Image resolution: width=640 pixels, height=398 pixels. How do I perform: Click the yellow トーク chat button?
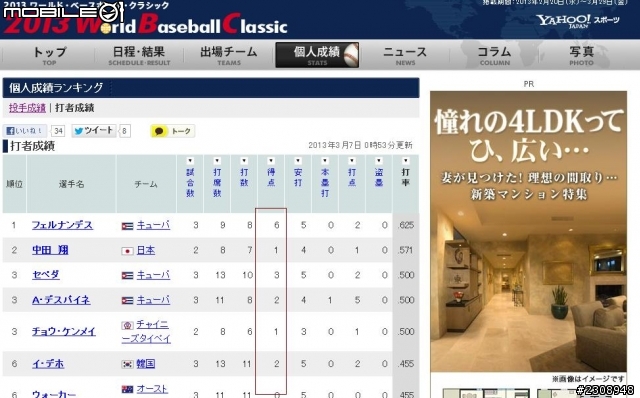point(173,131)
